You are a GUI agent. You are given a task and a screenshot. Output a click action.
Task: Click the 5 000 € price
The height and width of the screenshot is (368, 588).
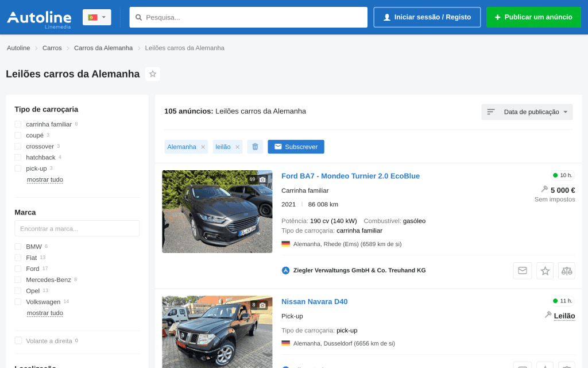[563, 190]
